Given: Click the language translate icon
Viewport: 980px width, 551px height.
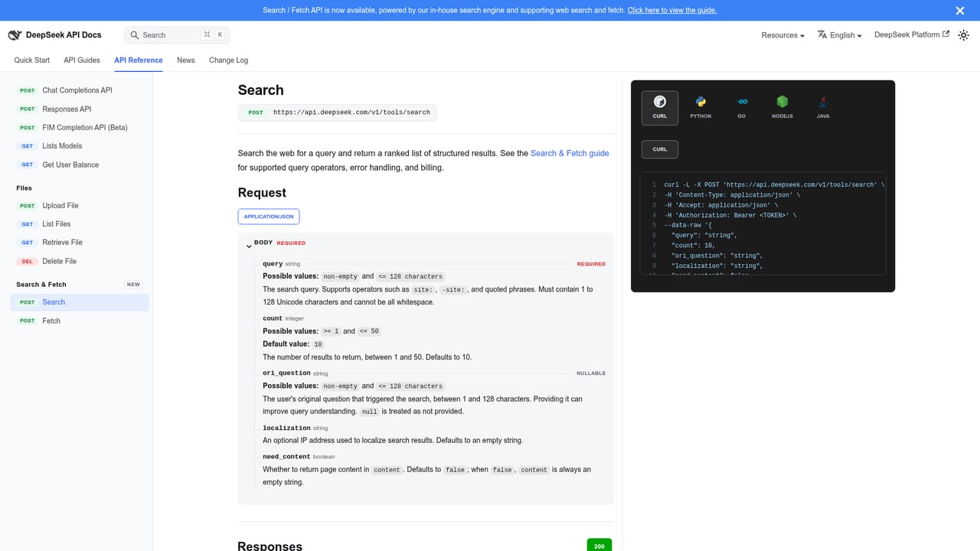Looking at the screenshot, I should [822, 34].
